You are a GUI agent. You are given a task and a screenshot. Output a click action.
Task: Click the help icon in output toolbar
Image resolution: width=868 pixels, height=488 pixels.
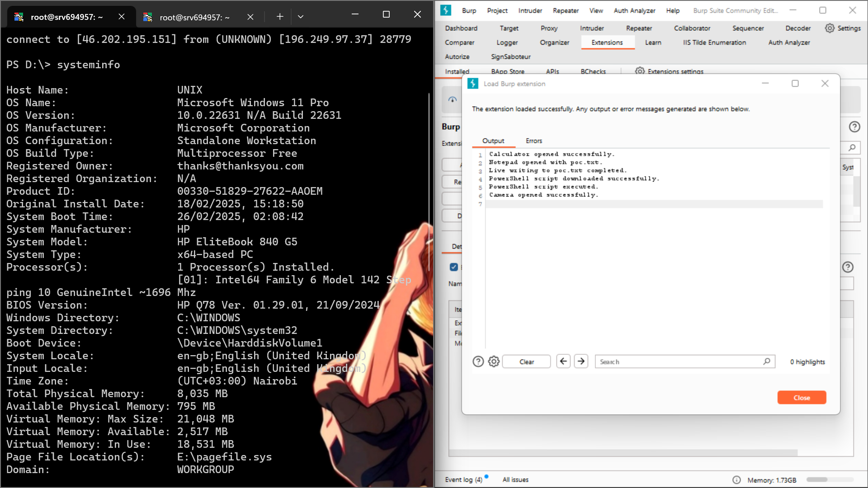click(x=478, y=361)
